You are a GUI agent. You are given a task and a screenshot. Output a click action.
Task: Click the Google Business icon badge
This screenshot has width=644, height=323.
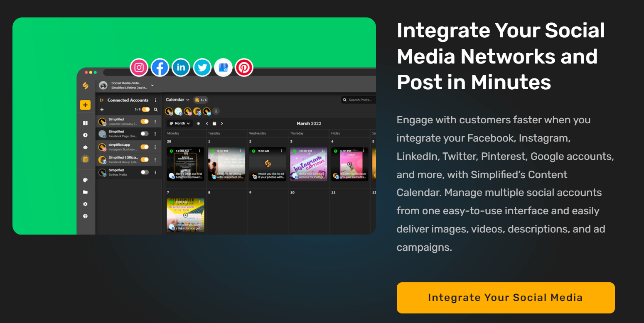223,67
